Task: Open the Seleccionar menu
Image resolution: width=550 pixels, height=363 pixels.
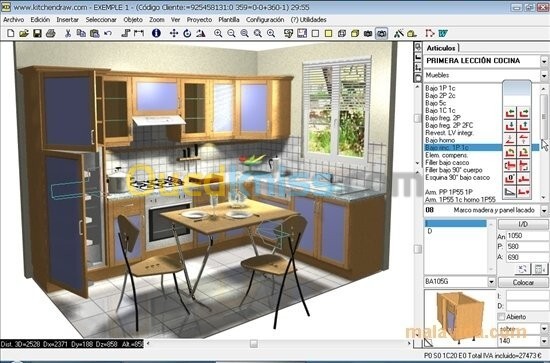Action: pyautogui.click(x=101, y=20)
